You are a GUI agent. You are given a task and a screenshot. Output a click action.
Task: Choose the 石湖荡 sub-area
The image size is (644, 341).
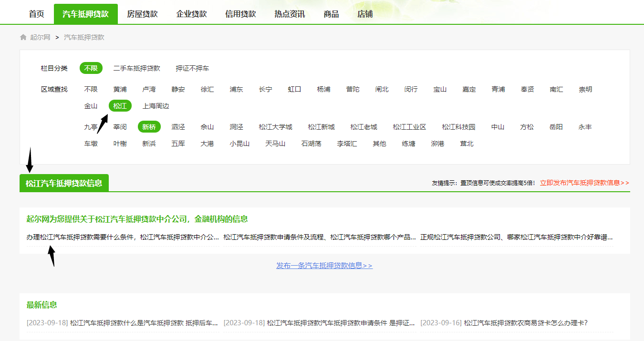[312, 144]
